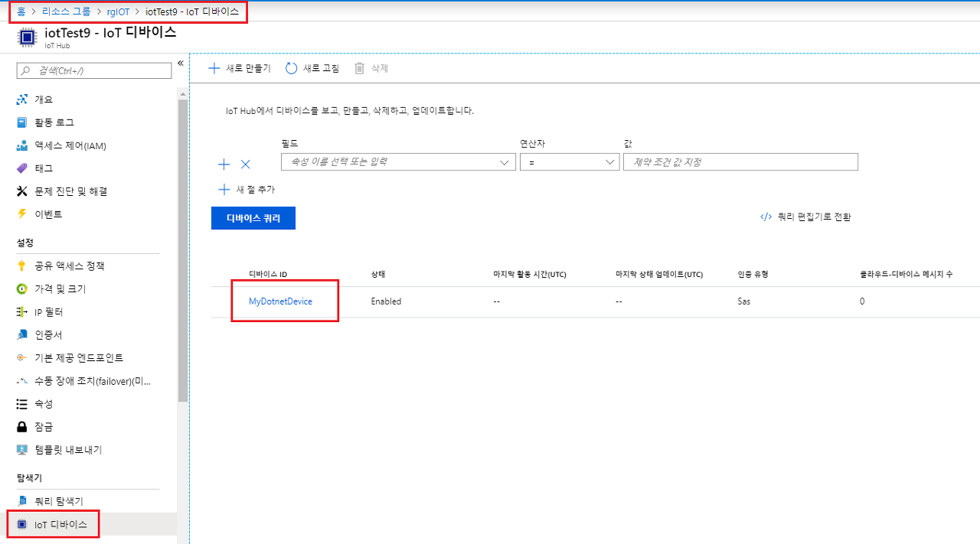Click Resource groups (리소스 그룹) breadcrumb link

[x=67, y=11]
